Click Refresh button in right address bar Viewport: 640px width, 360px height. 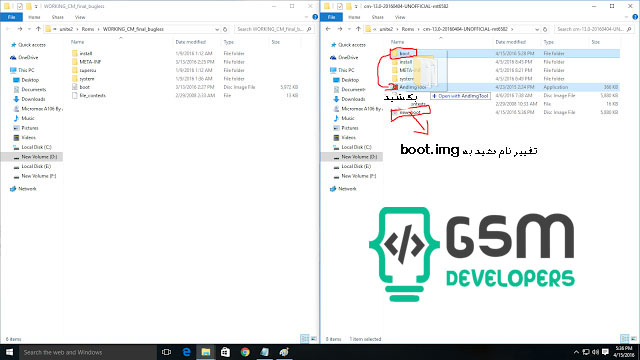point(545,29)
